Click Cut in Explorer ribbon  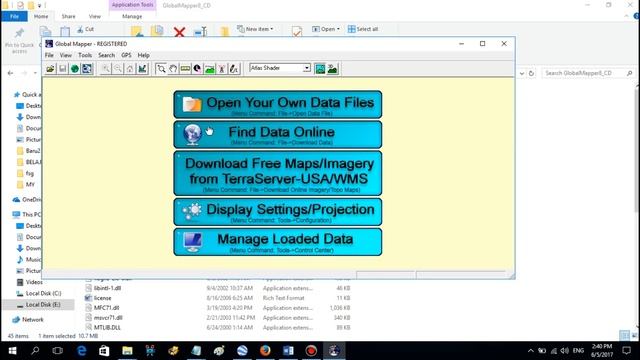pos(85,29)
